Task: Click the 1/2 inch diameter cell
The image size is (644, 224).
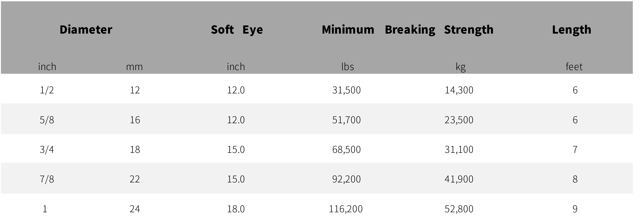Action: pyautogui.click(x=47, y=90)
